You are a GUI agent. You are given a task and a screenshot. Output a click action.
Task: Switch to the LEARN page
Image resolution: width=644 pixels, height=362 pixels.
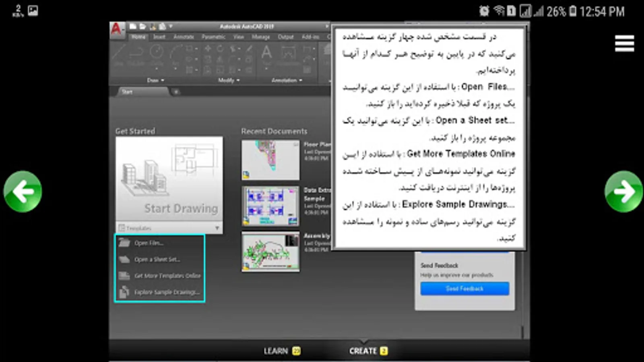(x=282, y=351)
